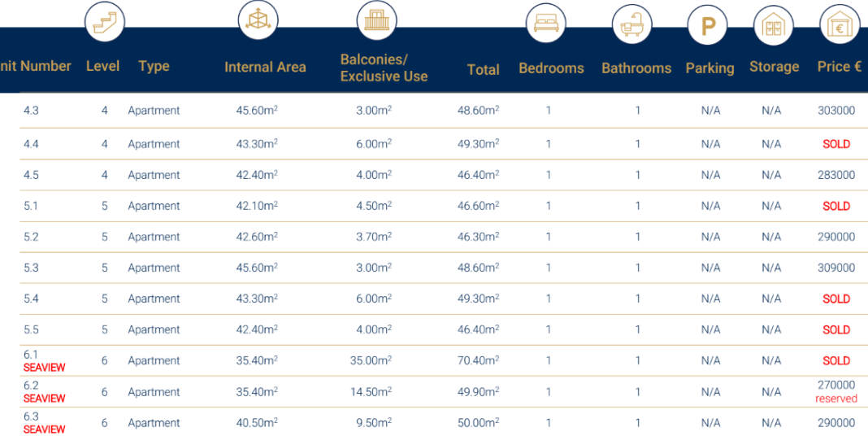The width and height of the screenshot is (868, 436).
Task: Click the Balconies building icon
Action: pyautogui.click(x=376, y=20)
